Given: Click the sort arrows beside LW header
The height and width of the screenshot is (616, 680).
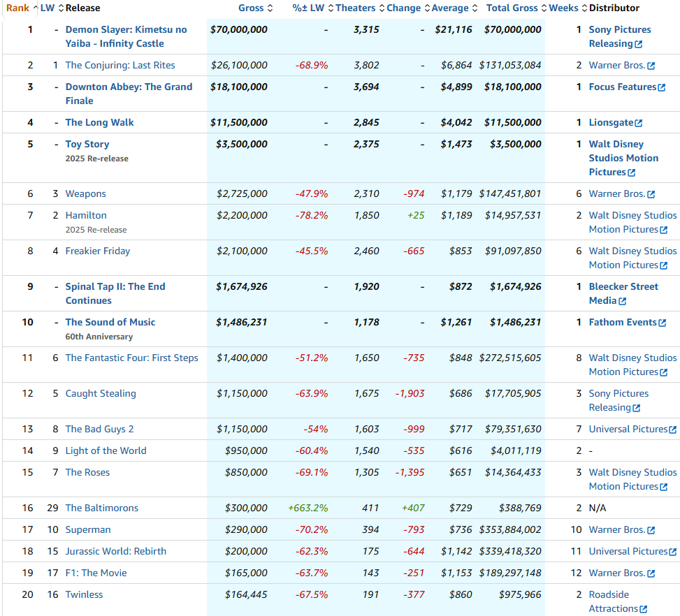Looking at the screenshot, I should click(61, 8).
